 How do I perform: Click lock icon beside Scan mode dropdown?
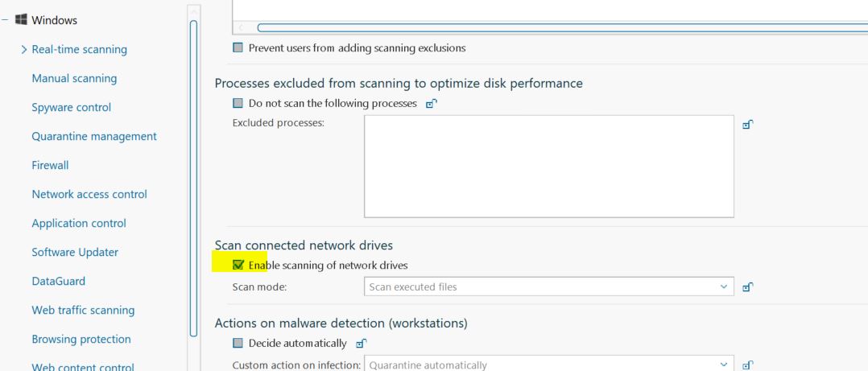747,287
